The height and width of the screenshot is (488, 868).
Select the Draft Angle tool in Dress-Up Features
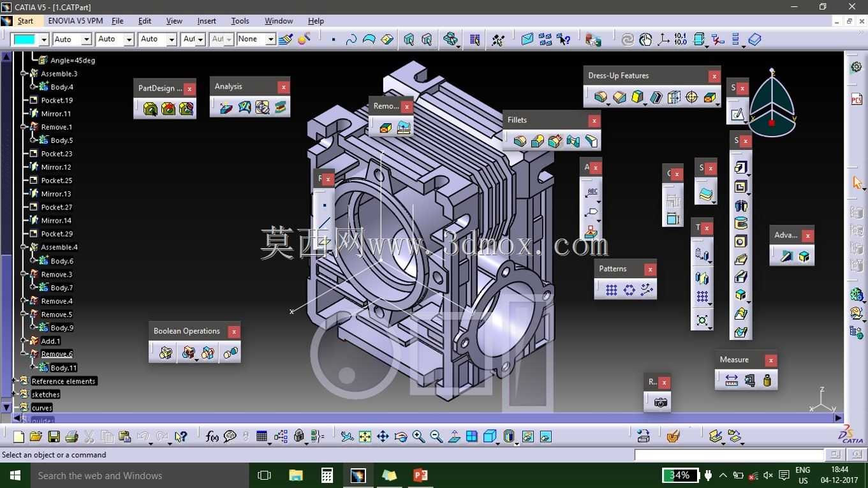pos(637,97)
